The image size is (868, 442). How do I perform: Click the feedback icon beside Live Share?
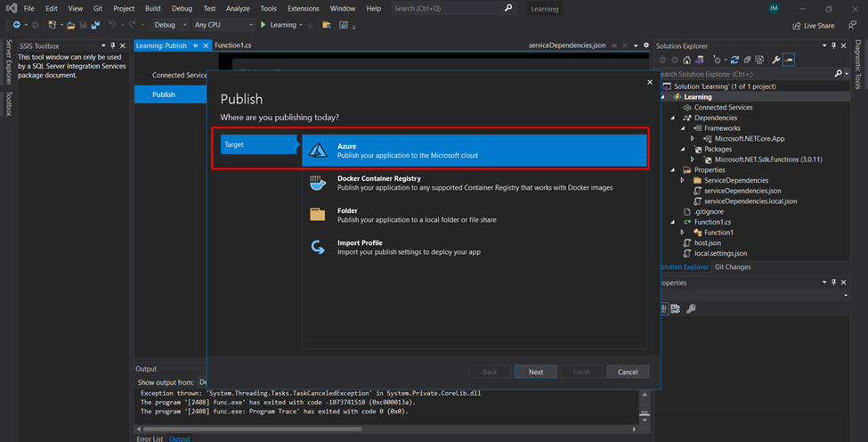852,26
